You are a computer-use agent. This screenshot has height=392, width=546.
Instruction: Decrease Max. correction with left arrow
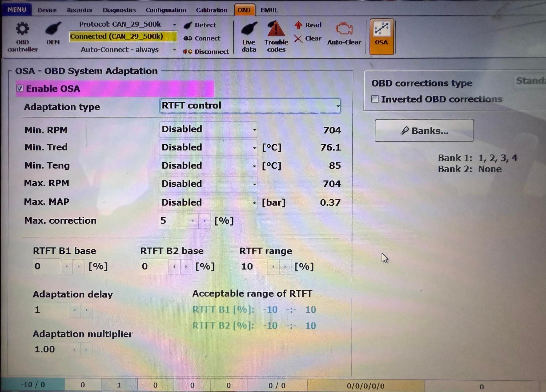tap(193, 221)
